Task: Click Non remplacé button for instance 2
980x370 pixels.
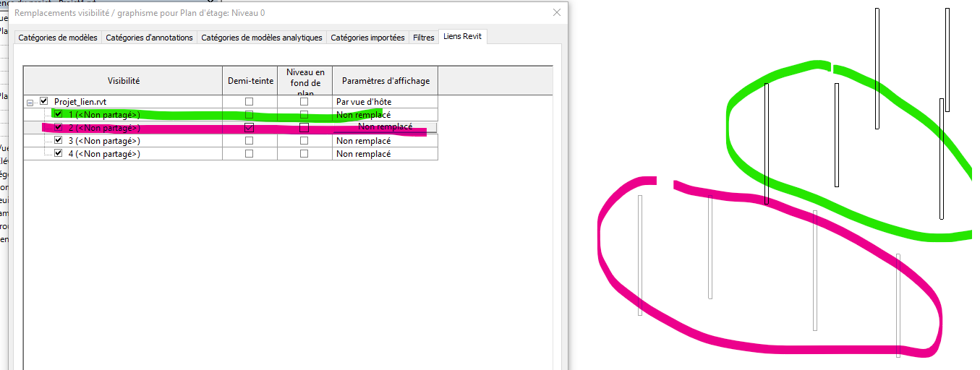Action: click(x=385, y=127)
